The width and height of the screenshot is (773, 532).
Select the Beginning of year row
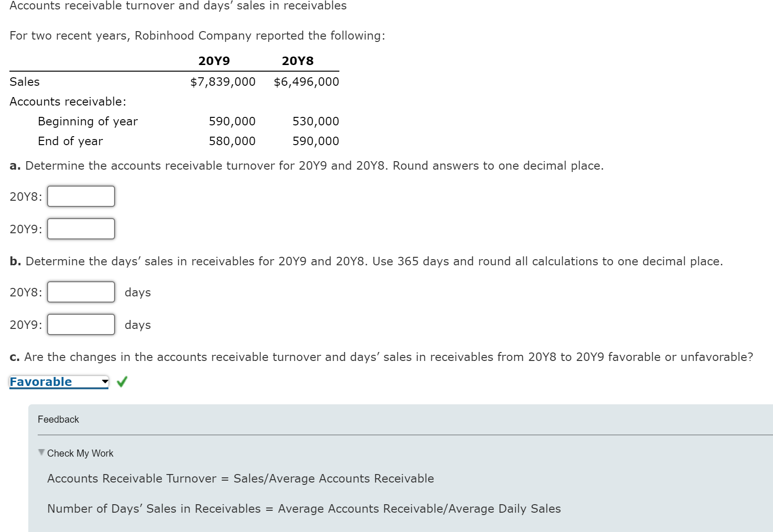pyautogui.click(x=88, y=121)
